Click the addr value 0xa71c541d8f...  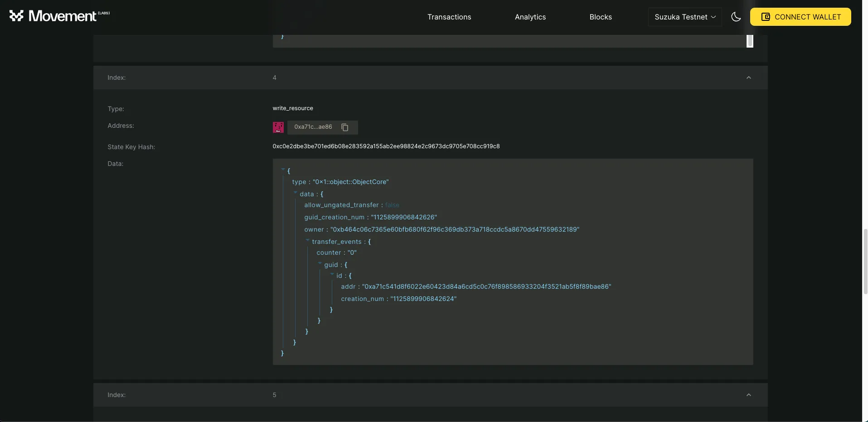pyautogui.click(x=487, y=286)
